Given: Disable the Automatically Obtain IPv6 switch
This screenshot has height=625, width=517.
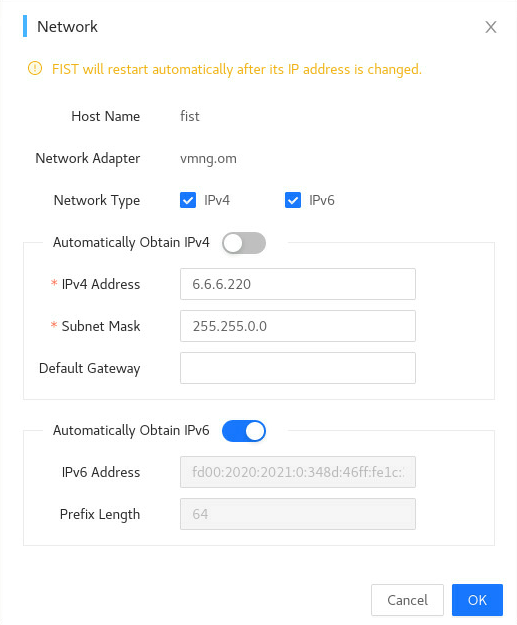Looking at the screenshot, I should [244, 431].
